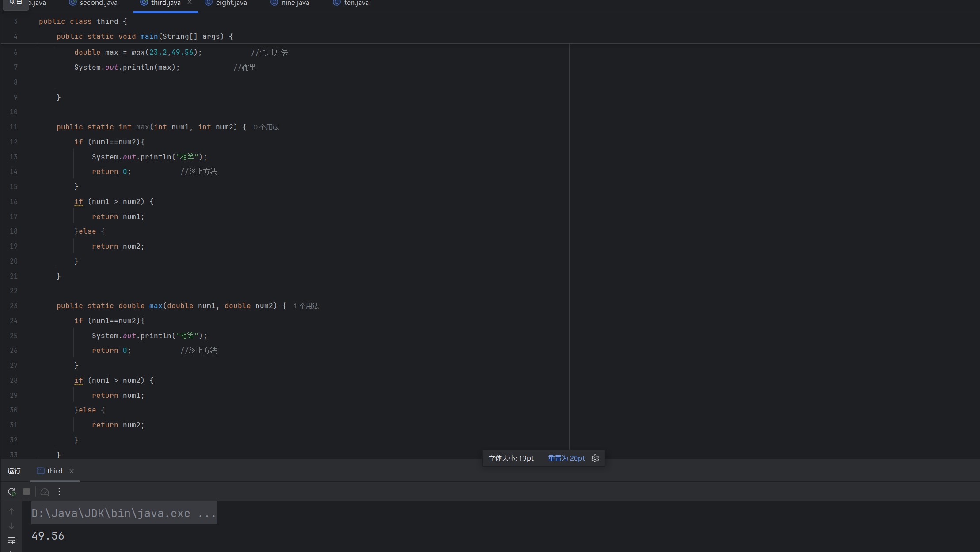980x552 pixels.
Task: Click 'return num2;' on line 31
Action: coord(118,425)
